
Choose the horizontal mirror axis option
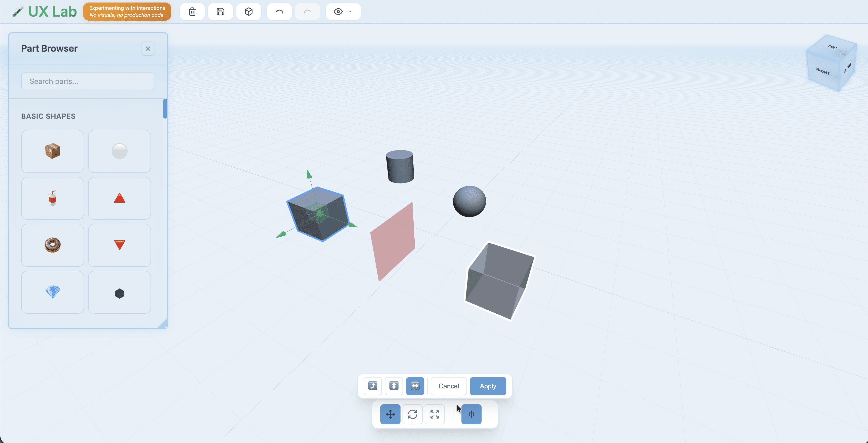point(415,386)
